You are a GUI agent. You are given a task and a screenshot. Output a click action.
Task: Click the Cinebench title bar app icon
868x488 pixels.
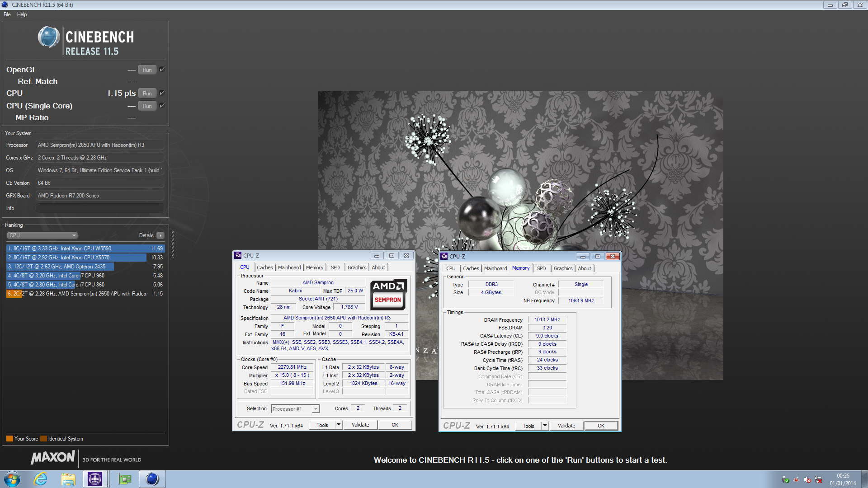5,5
